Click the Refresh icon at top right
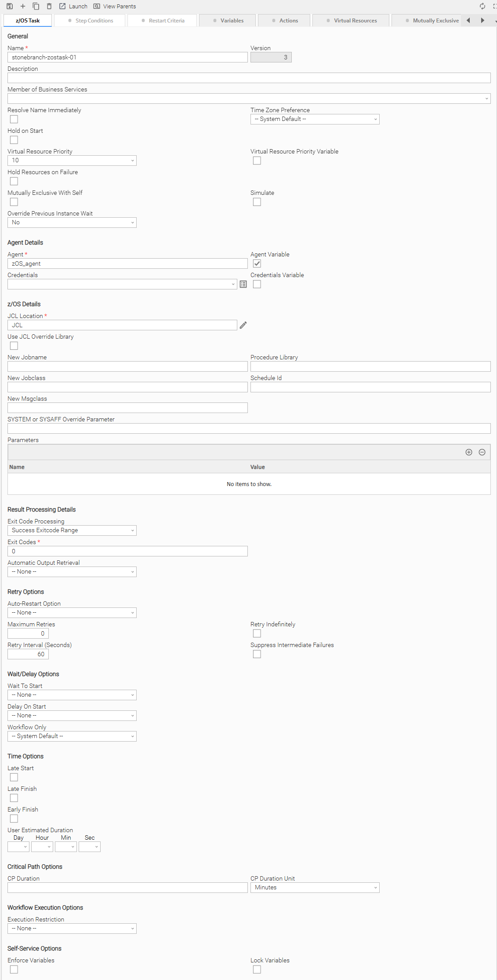The image size is (497, 980). (x=482, y=6)
